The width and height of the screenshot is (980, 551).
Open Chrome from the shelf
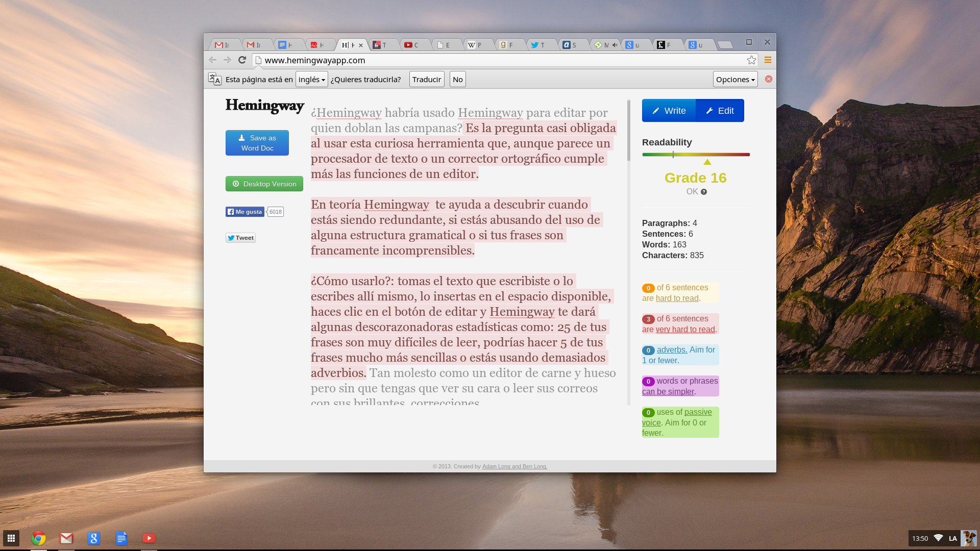tap(39, 538)
